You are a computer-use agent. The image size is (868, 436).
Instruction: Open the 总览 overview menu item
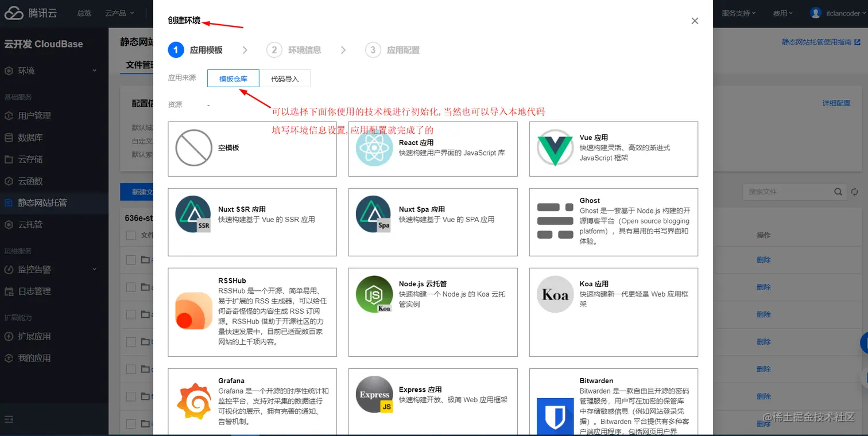[x=84, y=13]
